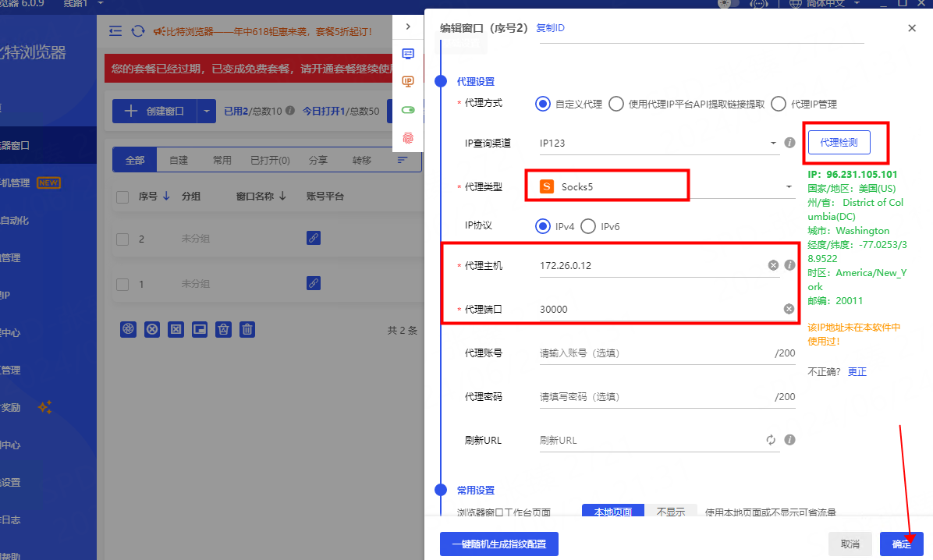Image resolution: width=933 pixels, height=560 pixels.
Task: Expand the 创建窗口 dropdown arrow
Action: (207, 112)
